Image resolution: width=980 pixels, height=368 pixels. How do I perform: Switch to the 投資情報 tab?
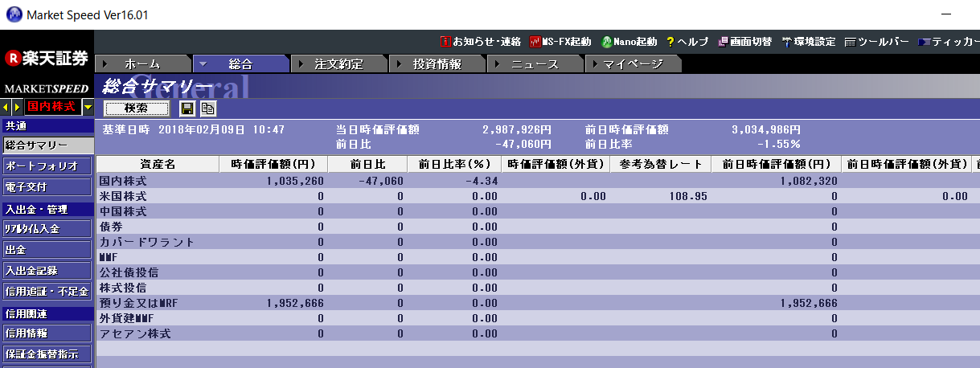[437, 64]
